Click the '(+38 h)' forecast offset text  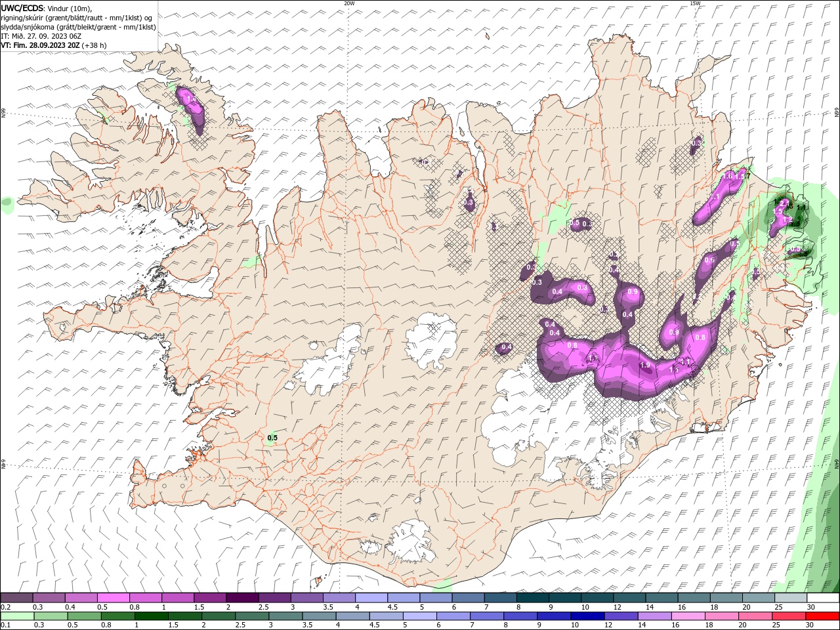tap(94, 45)
